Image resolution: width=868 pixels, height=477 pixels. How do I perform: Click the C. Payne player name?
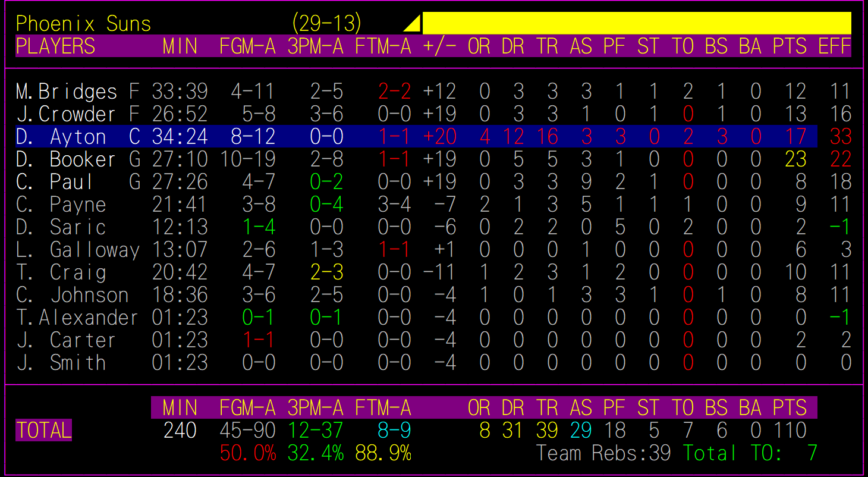pyautogui.click(x=61, y=205)
